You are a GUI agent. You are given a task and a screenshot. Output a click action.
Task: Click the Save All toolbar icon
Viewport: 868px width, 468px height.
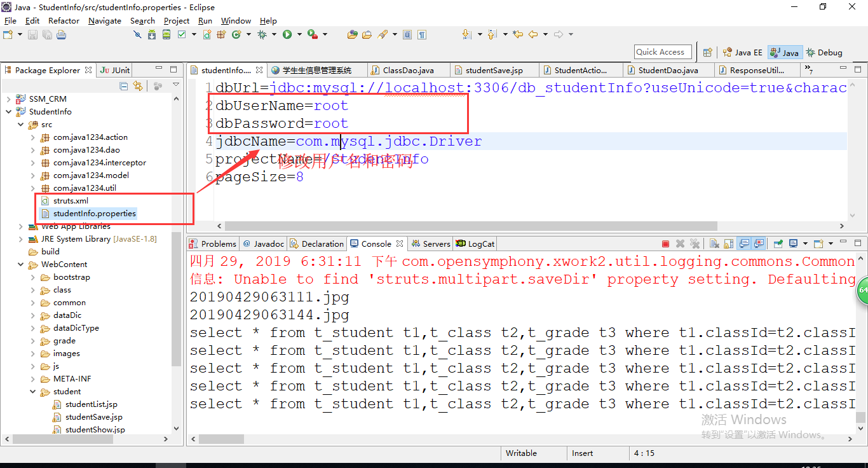pos(47,34)
